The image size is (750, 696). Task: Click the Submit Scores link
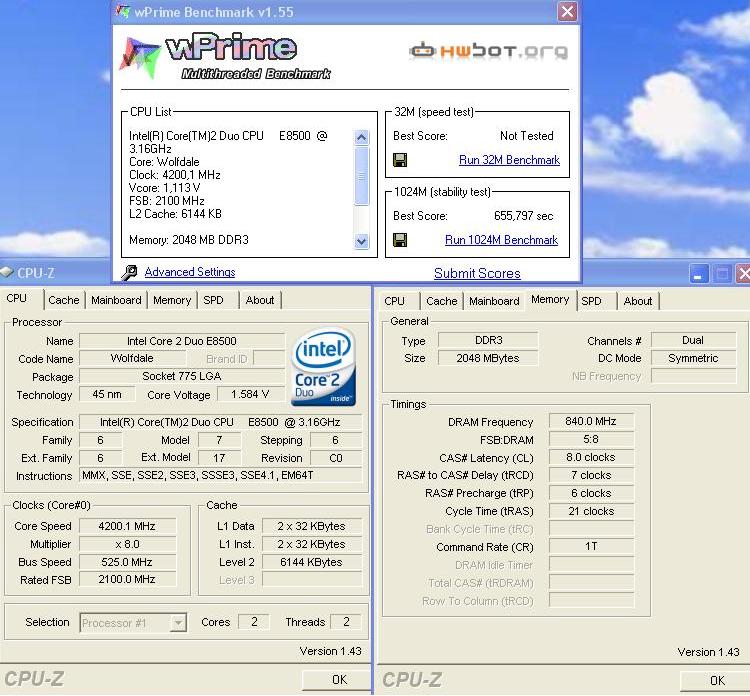point(477,273)
